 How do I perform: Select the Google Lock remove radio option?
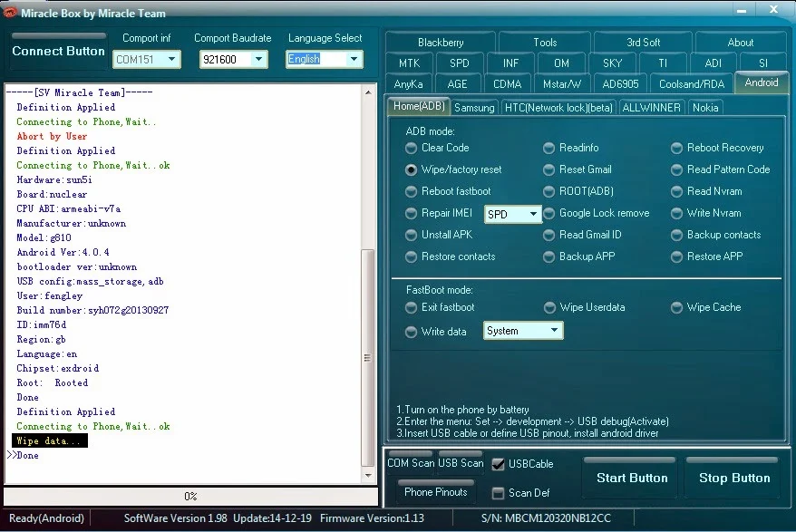coord(548,213)
